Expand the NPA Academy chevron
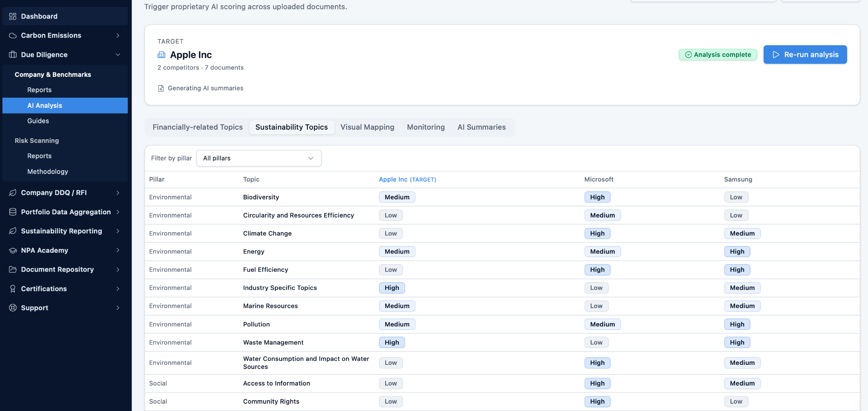The image size is (868, 411). coord(118,250)
